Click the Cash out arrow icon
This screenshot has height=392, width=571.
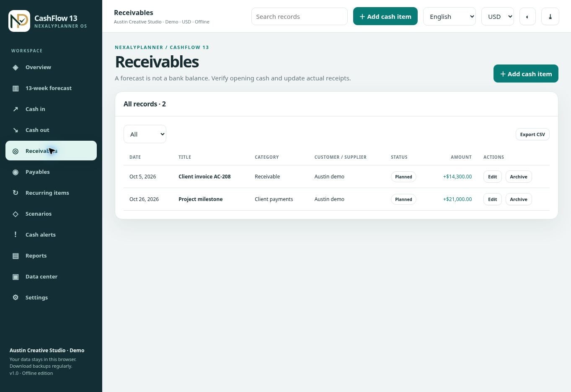pos(16,130)
